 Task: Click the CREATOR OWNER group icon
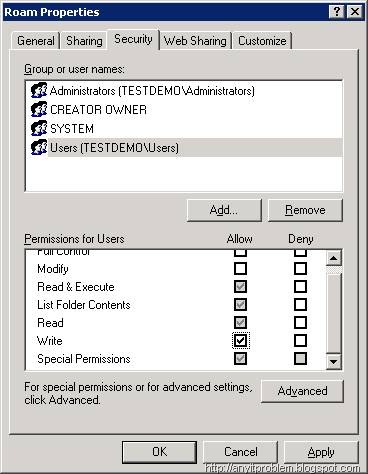point(39,109)
